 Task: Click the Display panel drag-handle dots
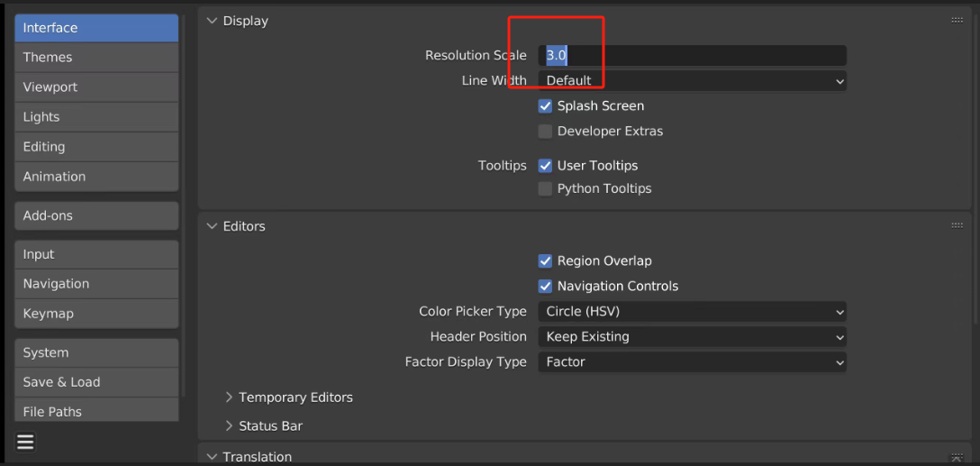957,21
